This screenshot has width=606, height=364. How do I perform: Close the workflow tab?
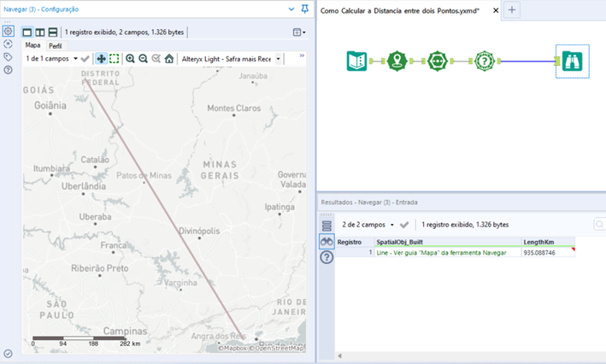(x=496, y=10)
